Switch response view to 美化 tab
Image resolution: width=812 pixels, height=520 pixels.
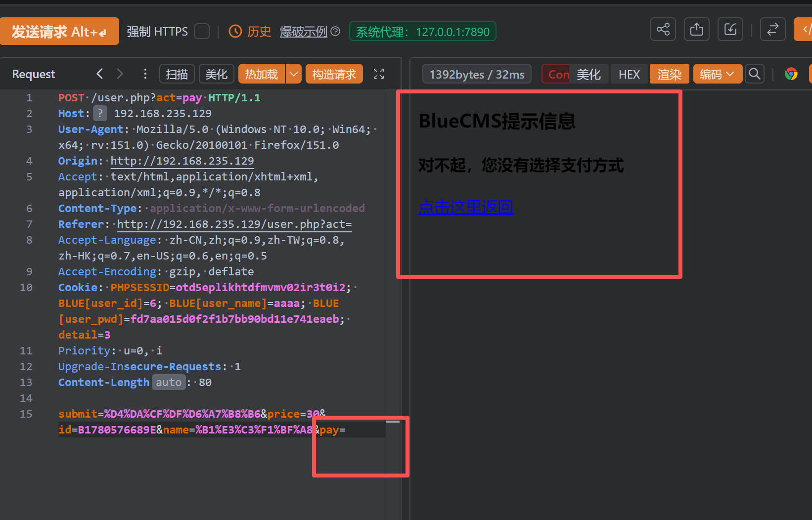[x=588, y=74]
